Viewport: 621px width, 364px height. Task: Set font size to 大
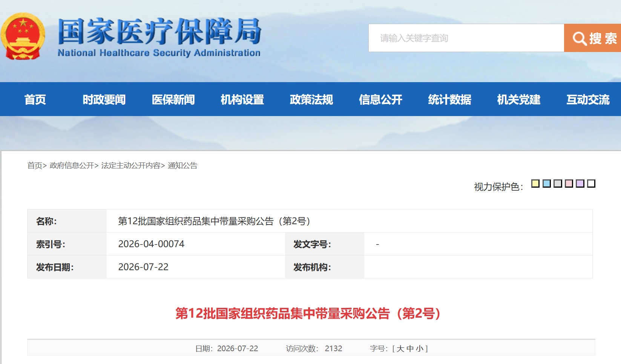click(x=400, y=349)
